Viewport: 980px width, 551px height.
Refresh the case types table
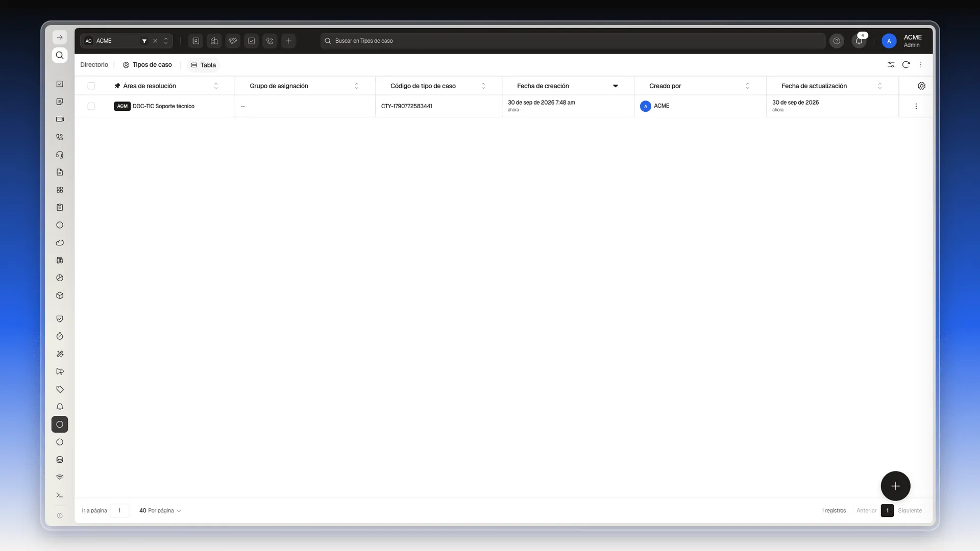pyautogui.click(x=906, y=65)
